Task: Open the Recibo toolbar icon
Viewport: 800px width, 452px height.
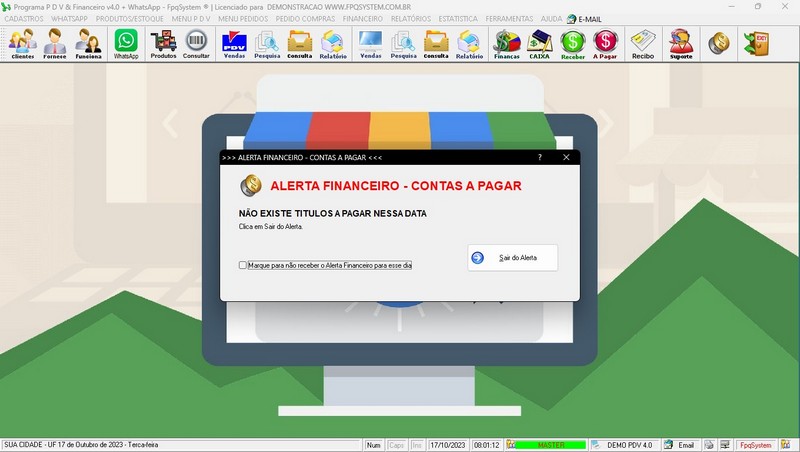Action: click(643, 44)
